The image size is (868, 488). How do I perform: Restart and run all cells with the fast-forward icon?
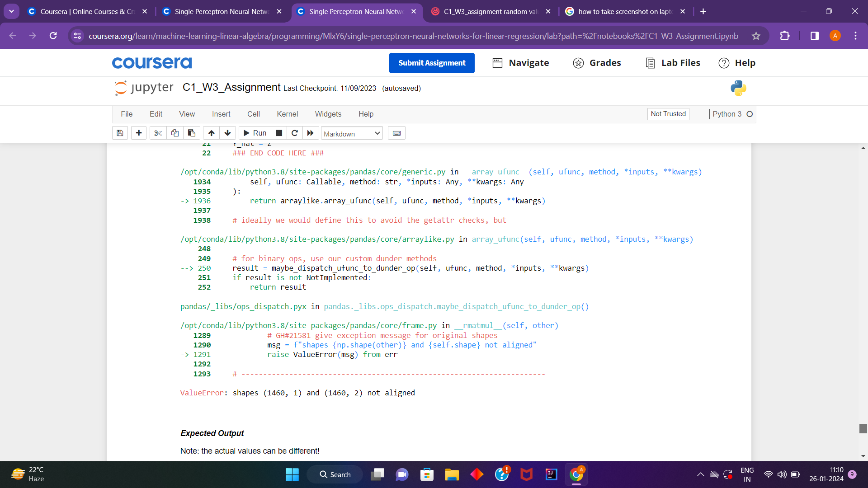coord(310,133)
